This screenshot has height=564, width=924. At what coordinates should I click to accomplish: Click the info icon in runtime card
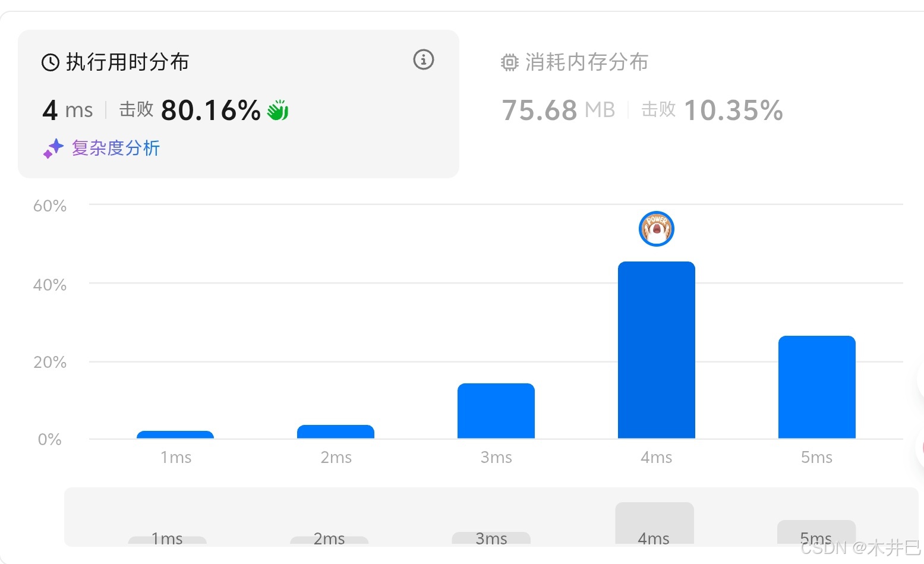coord(424,59)
